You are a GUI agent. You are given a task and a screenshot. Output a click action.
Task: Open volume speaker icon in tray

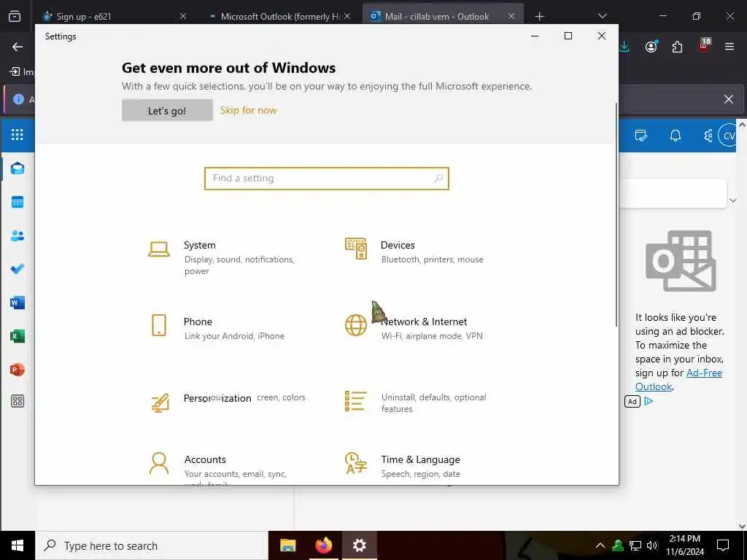[652, 545]
